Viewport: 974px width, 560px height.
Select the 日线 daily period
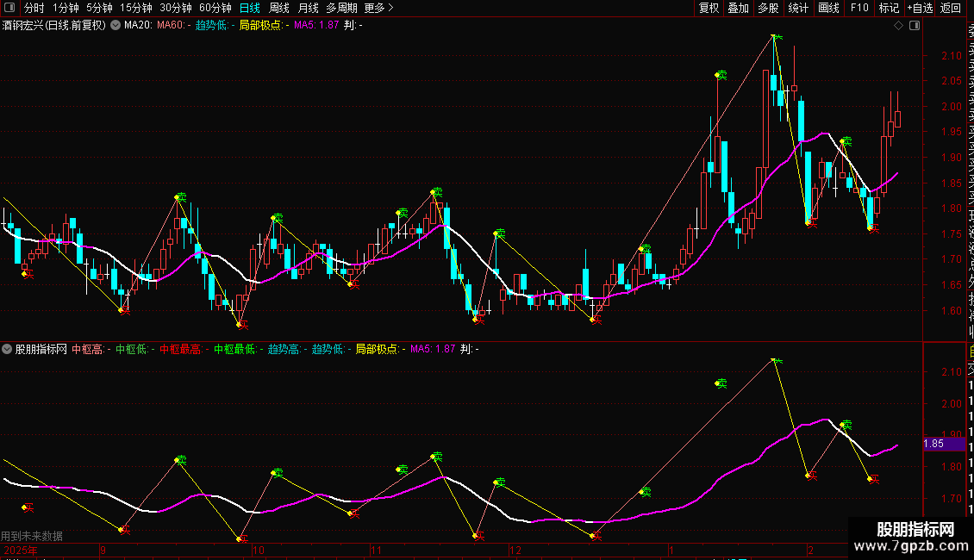(249, 9)
